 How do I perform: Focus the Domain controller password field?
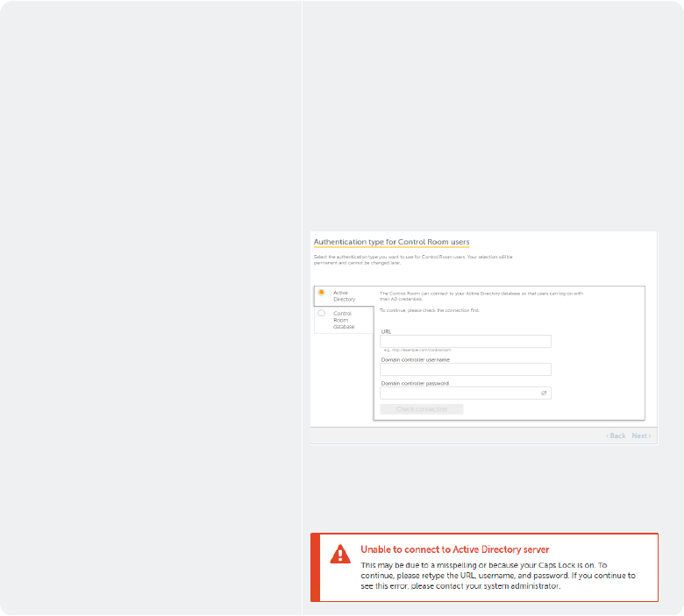point(466,393)
